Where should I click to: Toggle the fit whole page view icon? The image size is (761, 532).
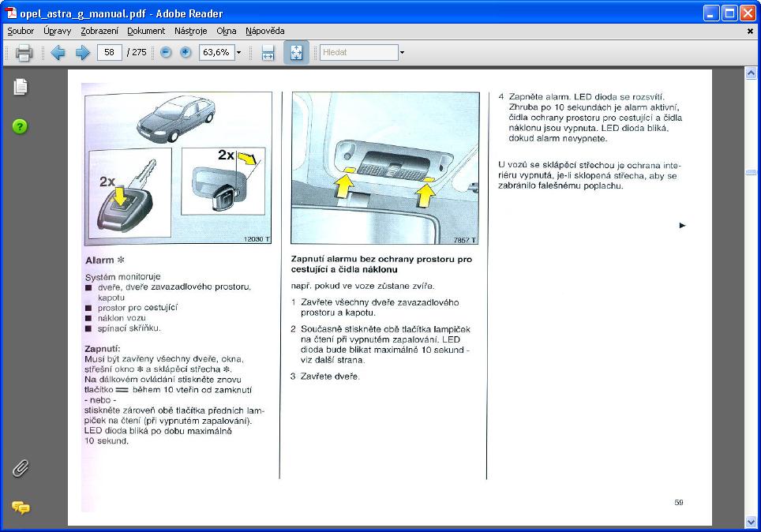296,53
